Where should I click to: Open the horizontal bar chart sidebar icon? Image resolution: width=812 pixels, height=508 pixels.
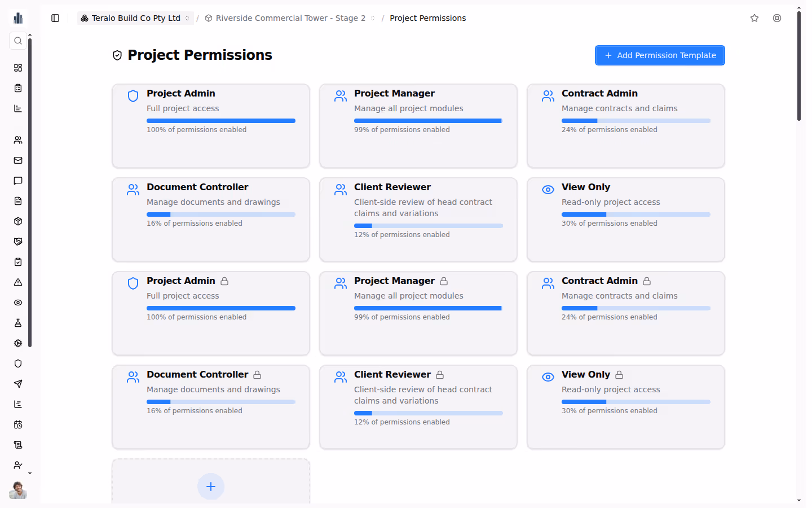pos(18,108)
